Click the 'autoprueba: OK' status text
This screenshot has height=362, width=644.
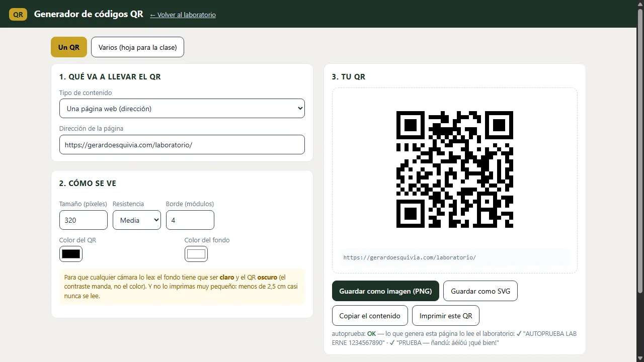354,333
